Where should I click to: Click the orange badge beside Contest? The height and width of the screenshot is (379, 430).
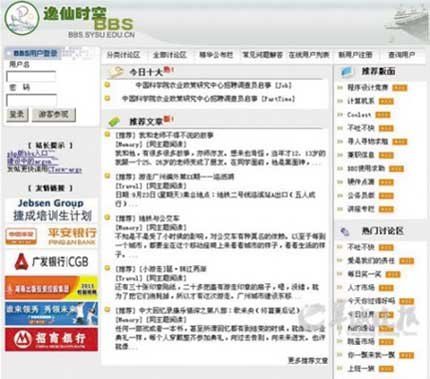(383, 115)
